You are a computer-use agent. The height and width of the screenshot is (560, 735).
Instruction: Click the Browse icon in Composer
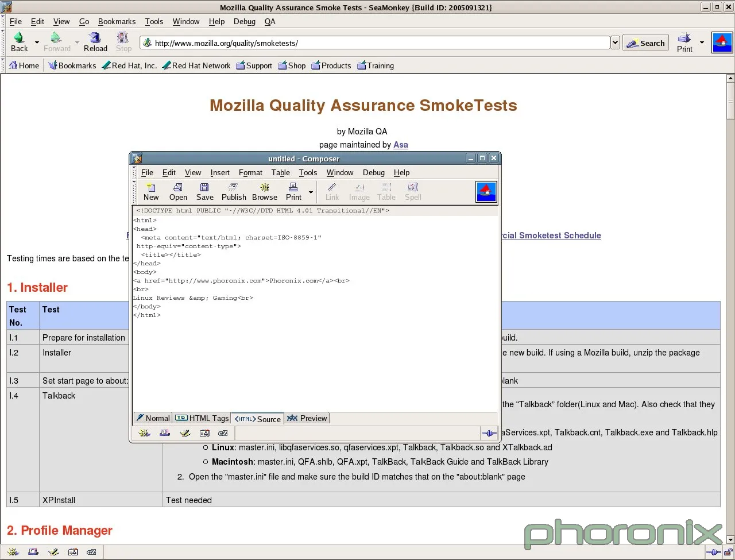(x=265, y=187)
